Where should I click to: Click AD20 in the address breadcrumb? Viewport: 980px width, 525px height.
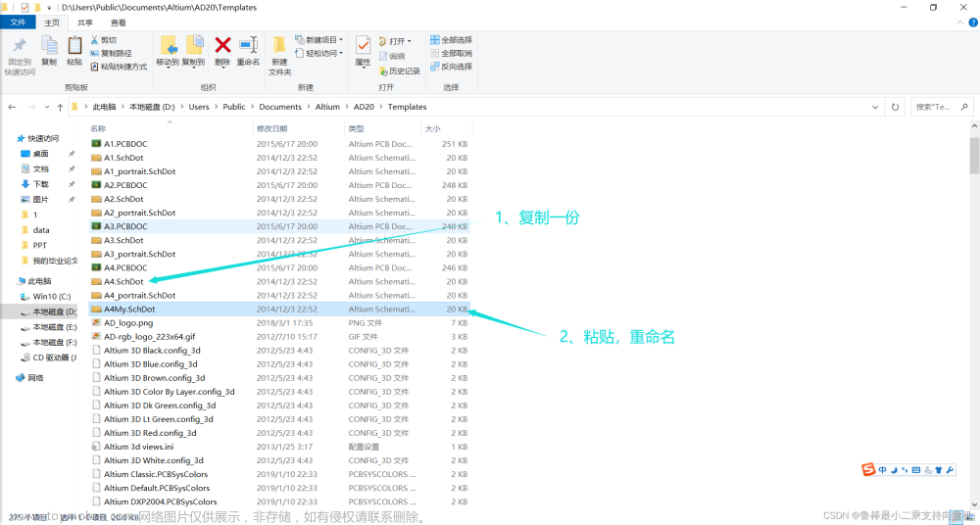[364, 107]
